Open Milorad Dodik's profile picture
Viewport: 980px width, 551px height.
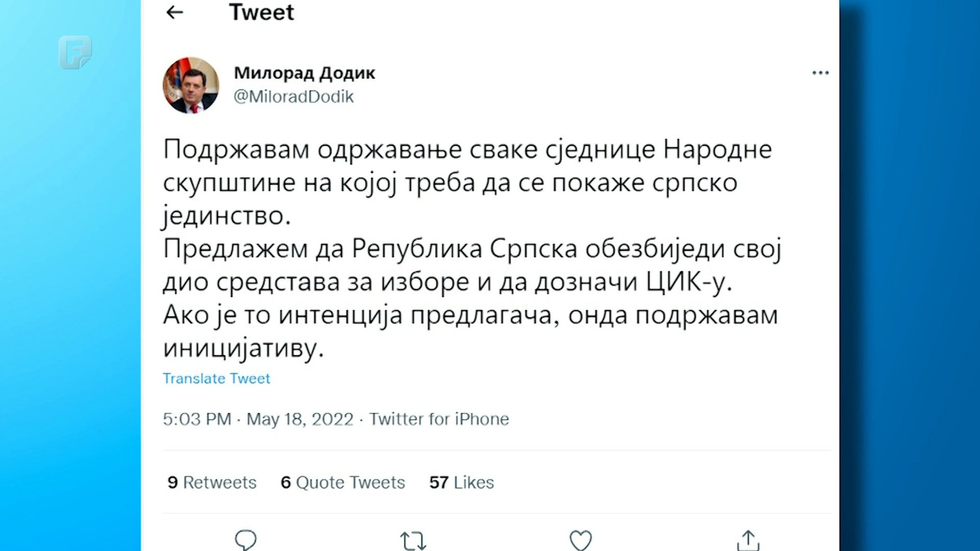(191, 85)
